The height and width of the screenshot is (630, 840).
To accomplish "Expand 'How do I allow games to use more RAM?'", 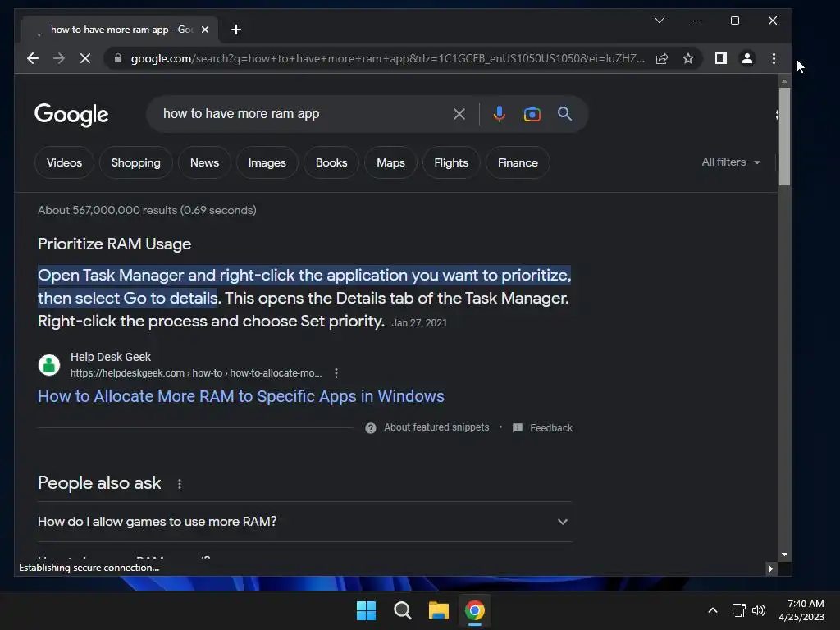I will 304,522.
